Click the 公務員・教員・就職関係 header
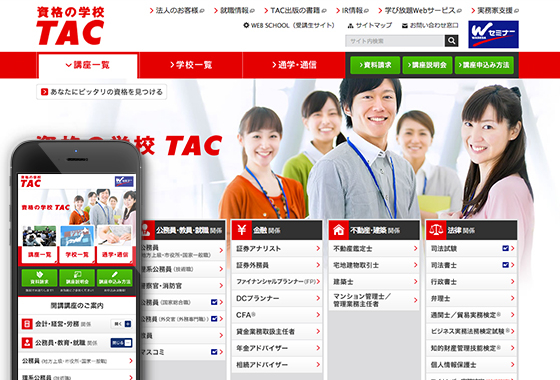This screenshot has width=560, height=380. 183,230
